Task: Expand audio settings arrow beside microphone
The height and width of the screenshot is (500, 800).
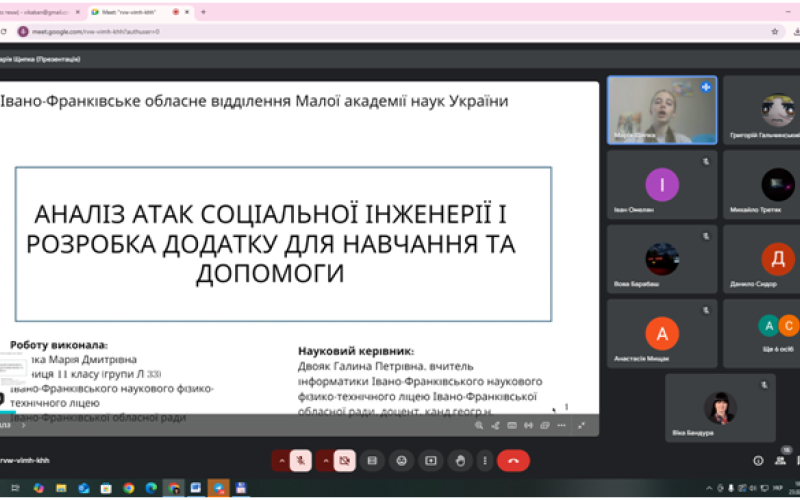Action: click(281, 461)
